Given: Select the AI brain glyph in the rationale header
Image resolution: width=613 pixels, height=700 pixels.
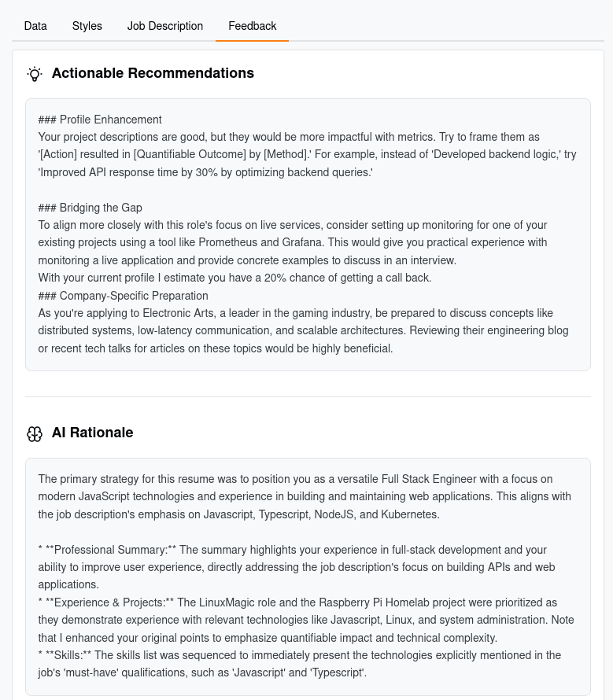Looking at the screenshot, I should [x=34, y=433].
